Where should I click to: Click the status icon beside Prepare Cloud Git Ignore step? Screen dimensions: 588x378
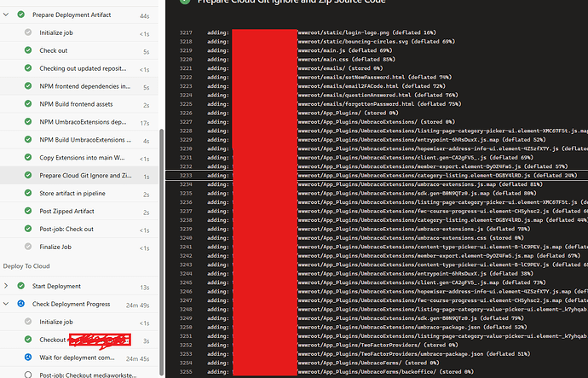[x=28, y=175]
